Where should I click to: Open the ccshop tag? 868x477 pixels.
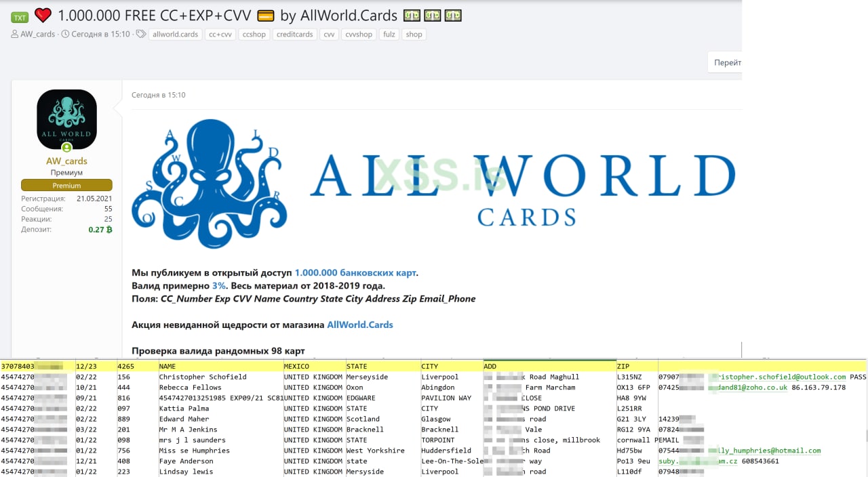pos(254,35)
